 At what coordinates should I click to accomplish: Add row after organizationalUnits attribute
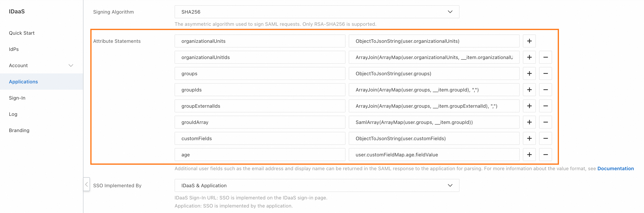(x=529, y=41)
